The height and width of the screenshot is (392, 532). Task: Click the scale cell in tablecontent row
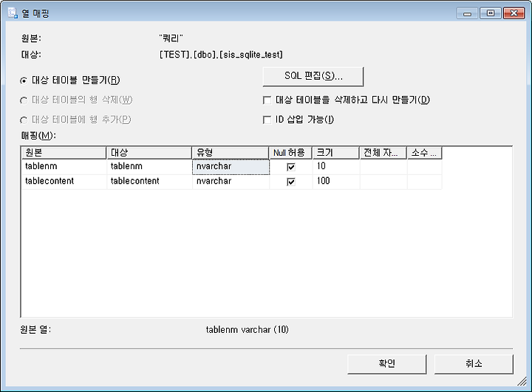click(x=424, y=182)
